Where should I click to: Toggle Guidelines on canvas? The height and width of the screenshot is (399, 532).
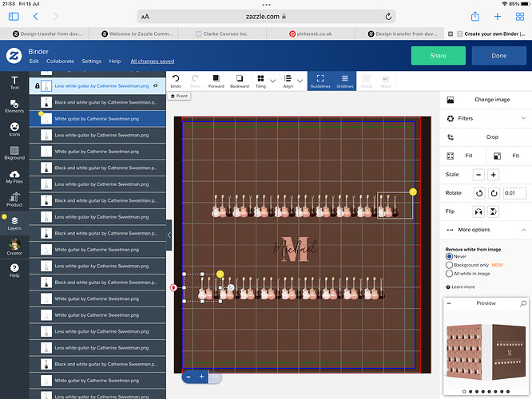(320, 81)
